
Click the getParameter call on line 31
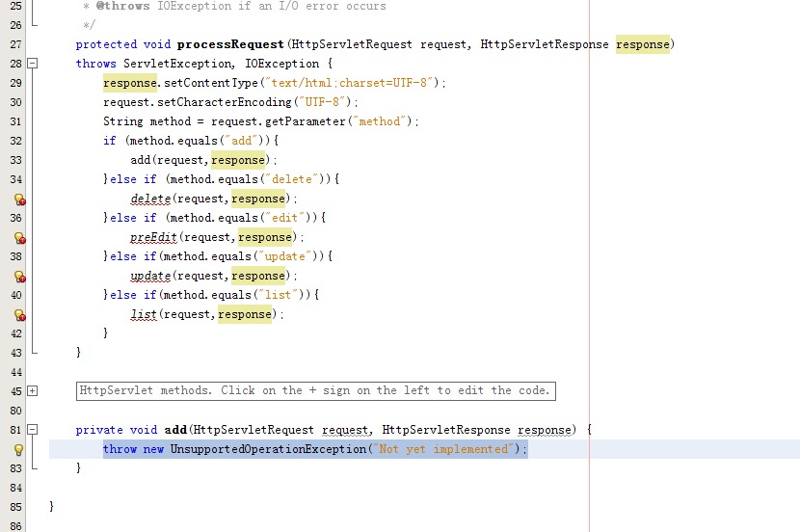306,121
